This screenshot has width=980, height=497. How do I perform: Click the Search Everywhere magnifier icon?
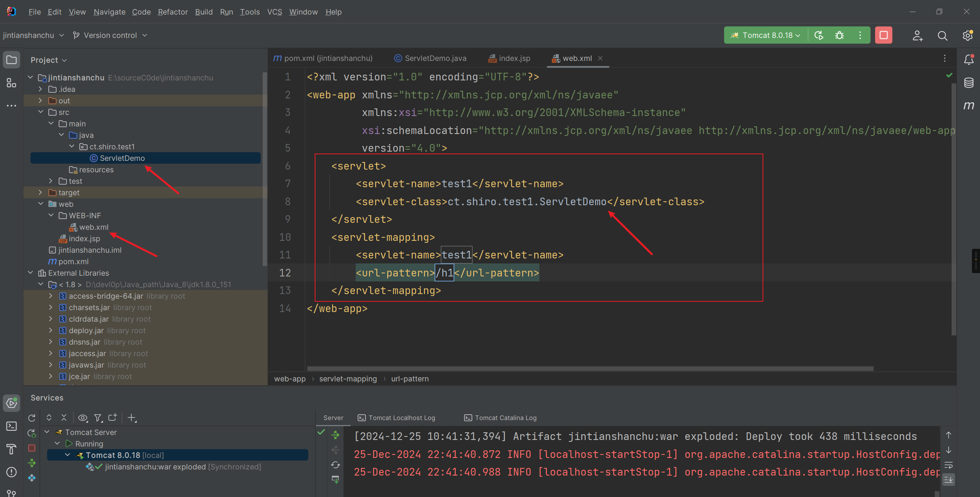[942, 36]
